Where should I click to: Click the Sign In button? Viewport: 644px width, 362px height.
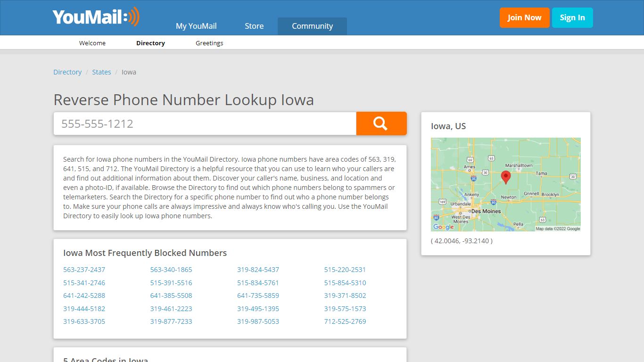point(572,17)
